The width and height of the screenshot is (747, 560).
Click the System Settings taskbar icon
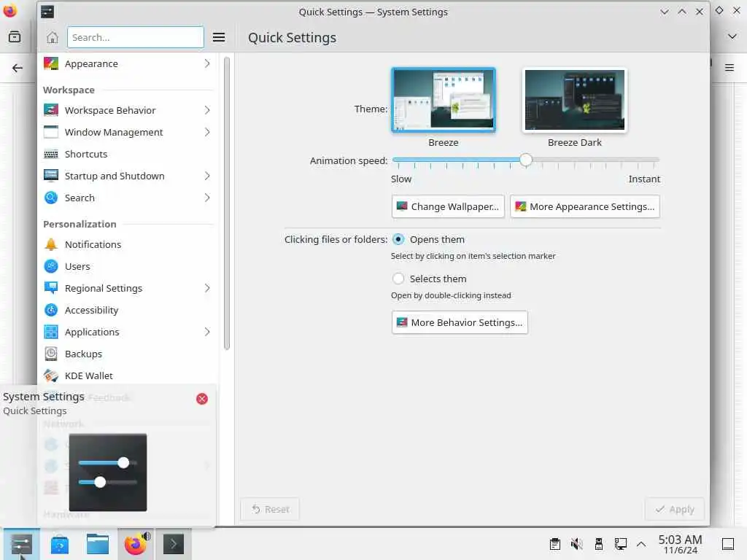(x=21, y=544)
